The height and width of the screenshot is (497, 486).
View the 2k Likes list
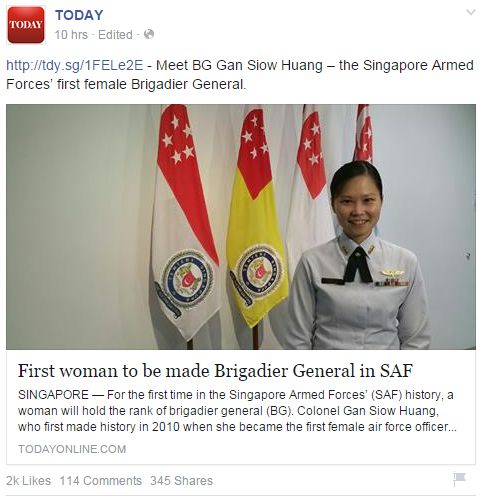click(x=28, y=481)
